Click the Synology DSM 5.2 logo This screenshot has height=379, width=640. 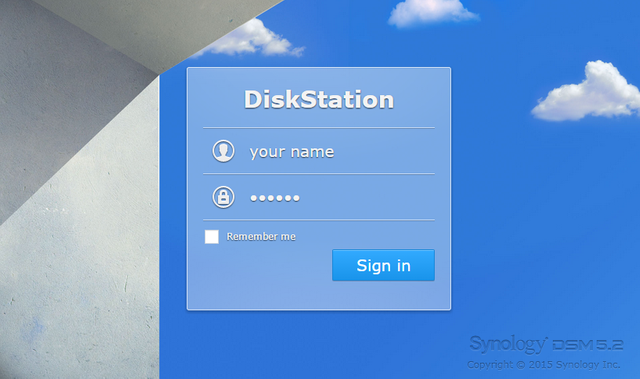point(546,344)
